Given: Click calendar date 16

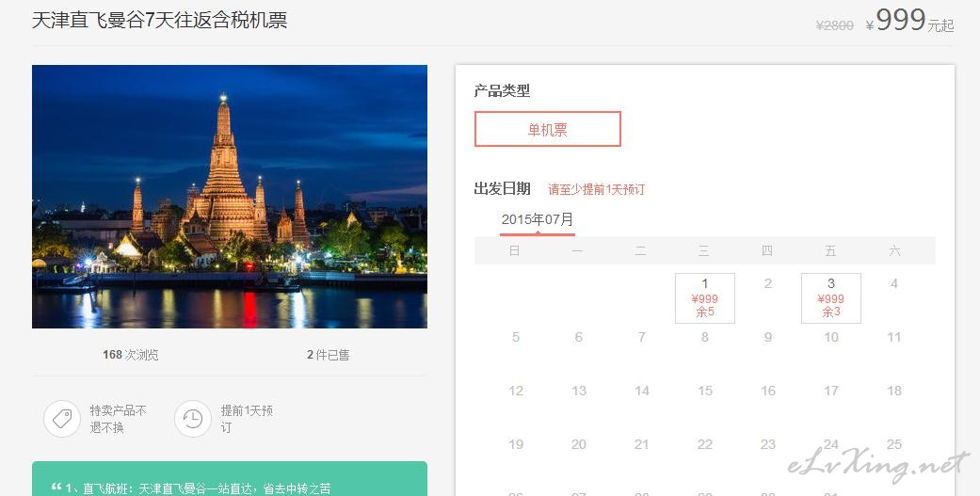Looking at the screenshot, I should pyautogui.click(x=768, y=391).
